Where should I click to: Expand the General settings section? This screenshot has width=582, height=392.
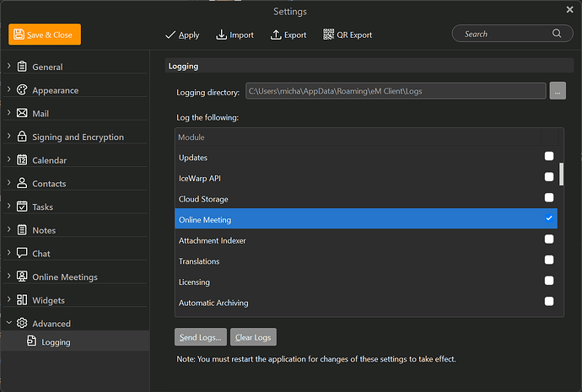pos(9,66)
